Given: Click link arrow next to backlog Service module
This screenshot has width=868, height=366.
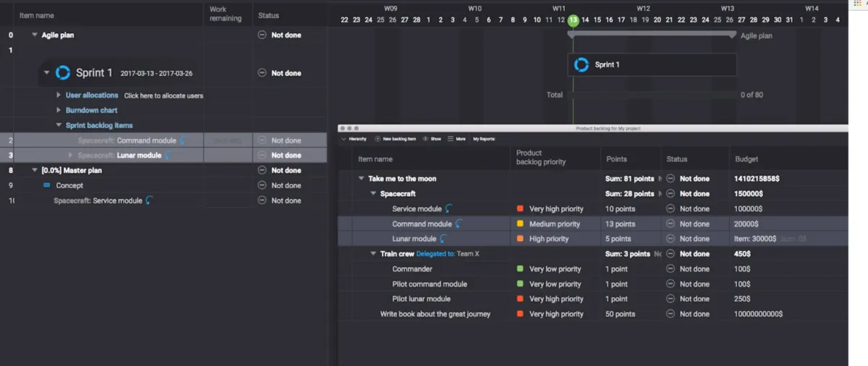Looking at the screenshot, I should point(449,208).
